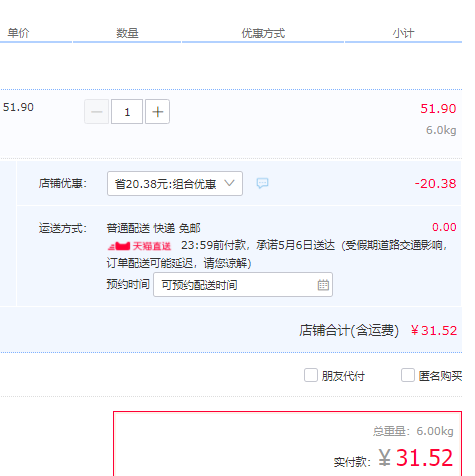
Task: Click the 朋友代付 label text
Action: [343, 376]
